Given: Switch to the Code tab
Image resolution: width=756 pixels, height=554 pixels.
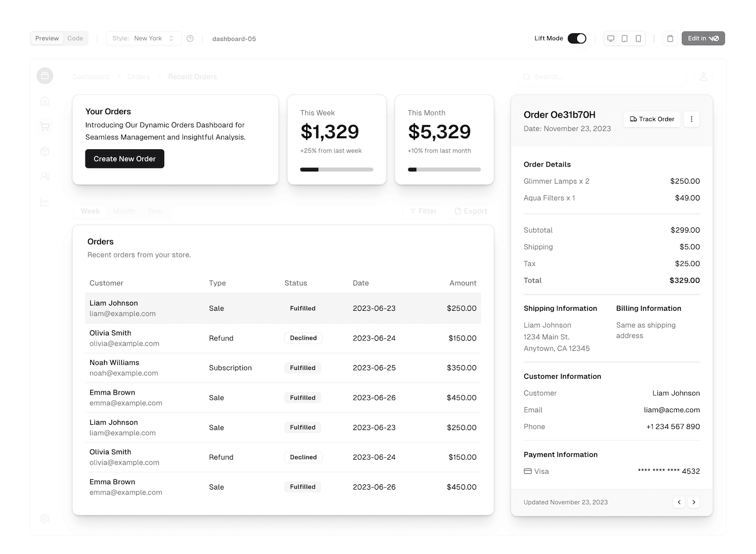Looking at the screenshot, I should click(74, 38).
